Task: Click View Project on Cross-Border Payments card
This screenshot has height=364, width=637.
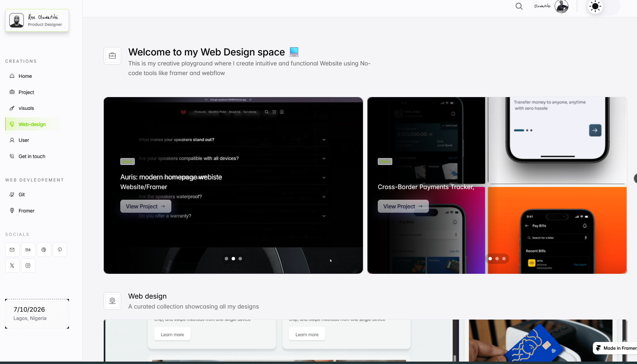Action: click(403, 206)
